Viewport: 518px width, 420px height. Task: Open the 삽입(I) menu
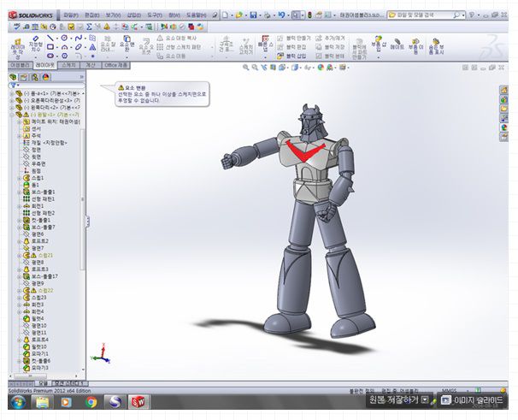pyautogui.click(x=135, y=15)
